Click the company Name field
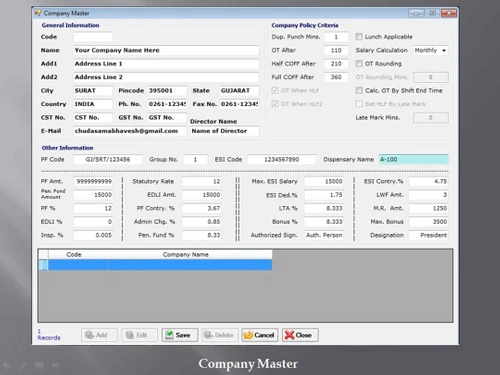Screen dimensions: 500x375 [166, 50]
